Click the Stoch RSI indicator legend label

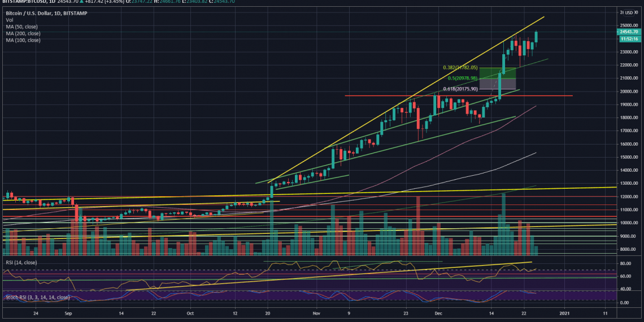click(x=36, y=297)
